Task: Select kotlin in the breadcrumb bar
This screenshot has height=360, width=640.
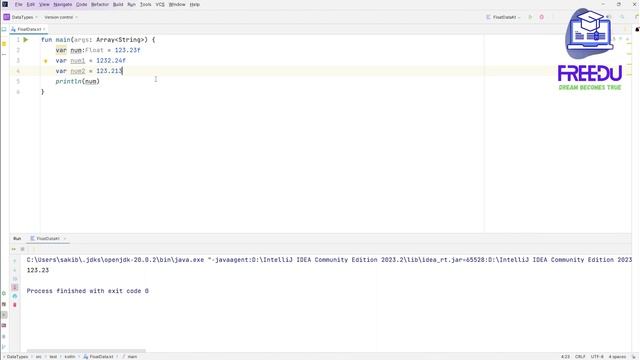Action: tap(70, 357)
